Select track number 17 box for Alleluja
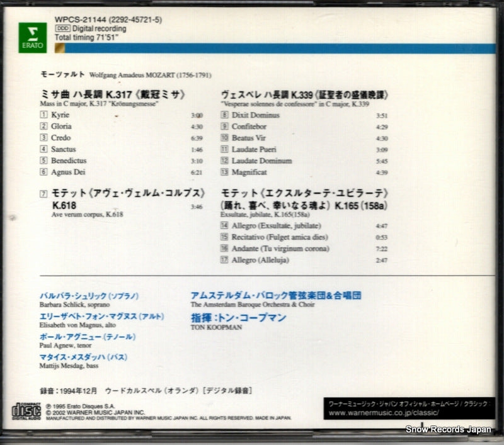 pos(224,259)
